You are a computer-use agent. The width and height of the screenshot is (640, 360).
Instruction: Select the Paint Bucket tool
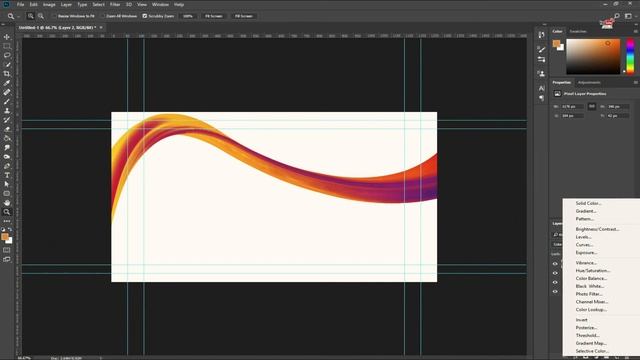(7, 138)
